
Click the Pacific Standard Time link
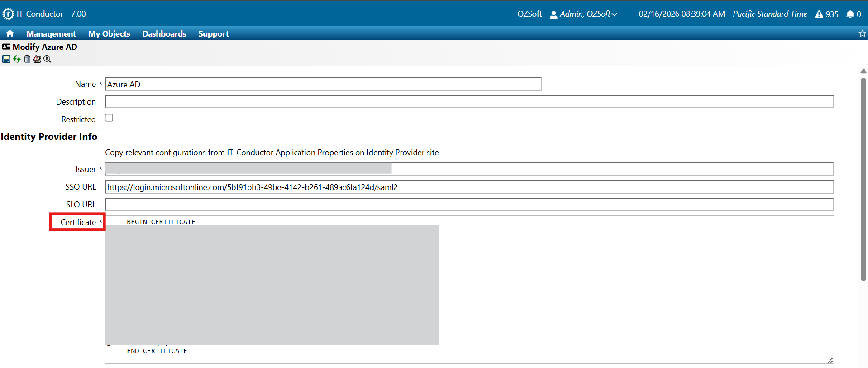tap(770, 14)
